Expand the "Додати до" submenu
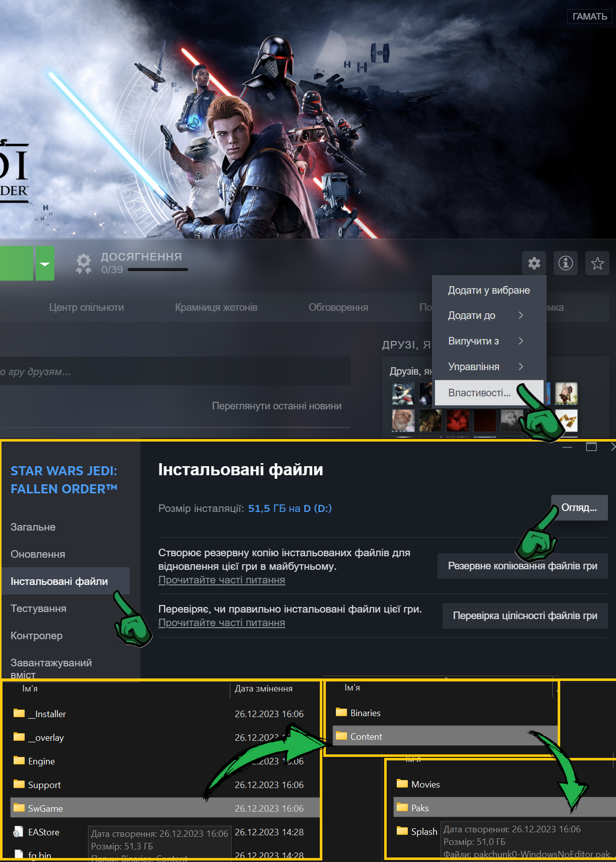Viewport: 616px width, 862px height. (x=489, y=315)
